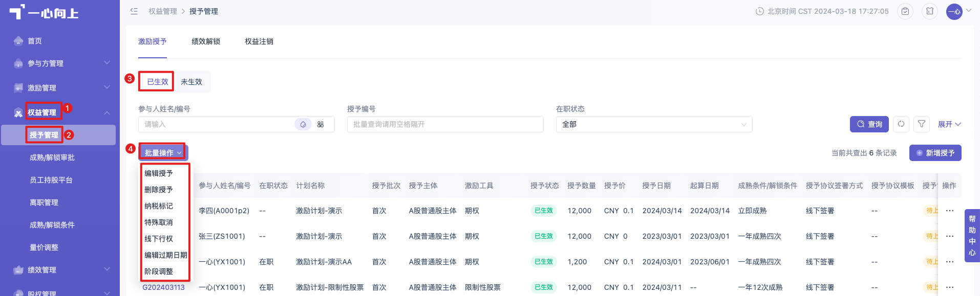Viewport: 980px width, 296px height.
Task: Open the 帮助中心 side panel tab
Action: [972, 235]
